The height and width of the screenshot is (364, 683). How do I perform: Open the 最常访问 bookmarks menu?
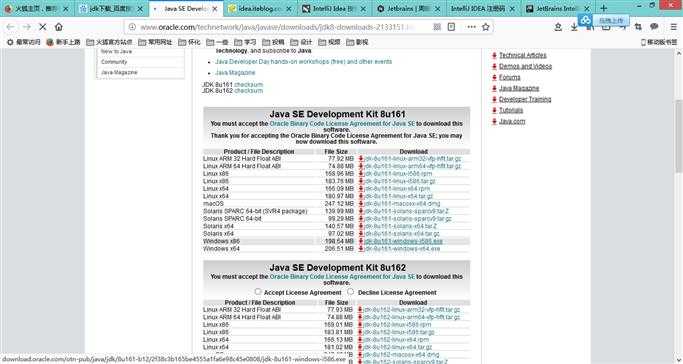[24, 42]
